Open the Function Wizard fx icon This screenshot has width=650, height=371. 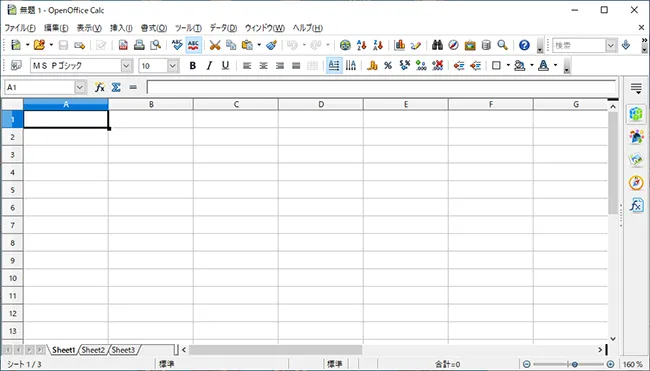(99, 87)
